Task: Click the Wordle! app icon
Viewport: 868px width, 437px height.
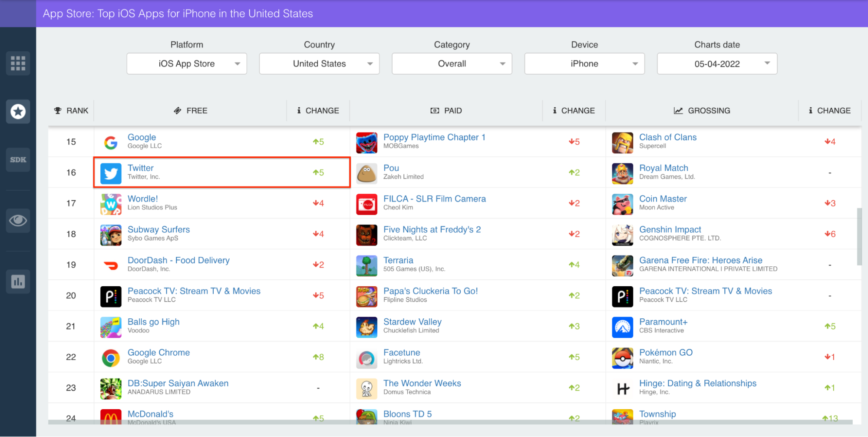Action: (x=111, y=204)
